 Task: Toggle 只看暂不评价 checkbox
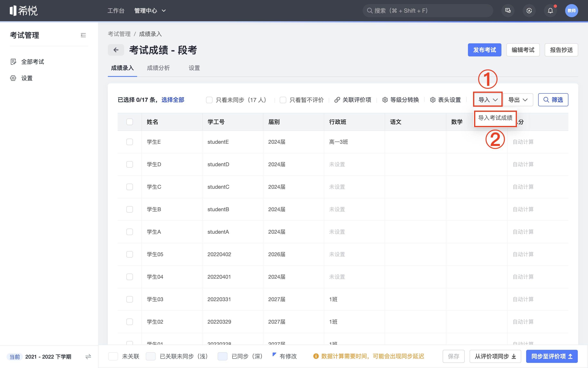tap(283, 100)
